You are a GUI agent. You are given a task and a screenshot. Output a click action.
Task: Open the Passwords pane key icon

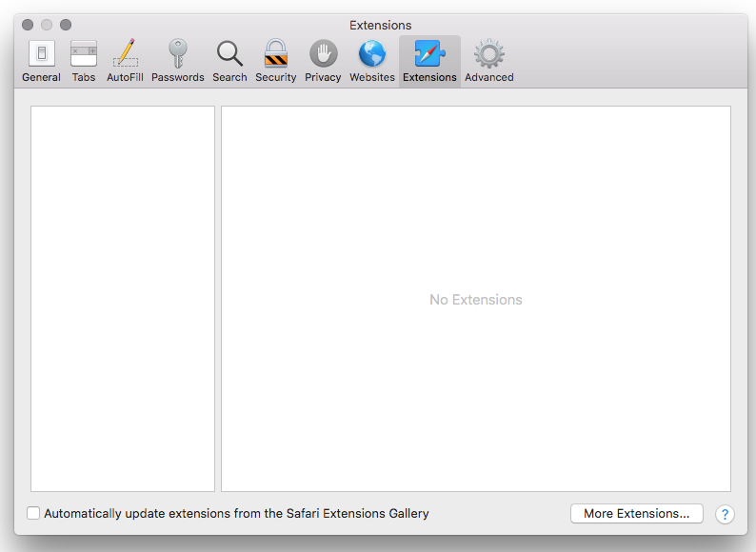point(177,61)
